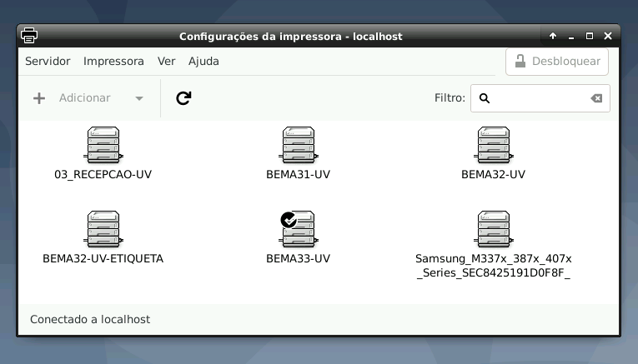Open the Ver menu
Viewport: 638px width, 364px height.
point(167,62)
